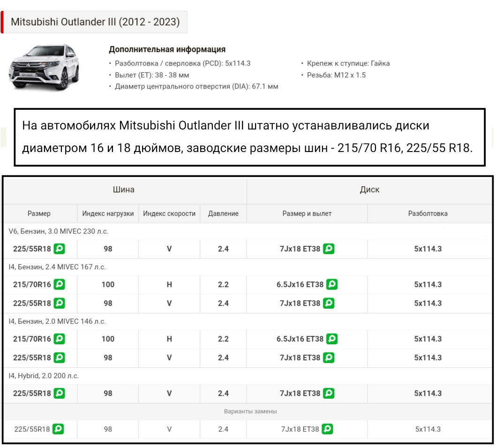Viewport: 496px width, 448px height.
Task: Open 7Jx18 ET38 disc size under Варианты замены
Action: [300, 429]
